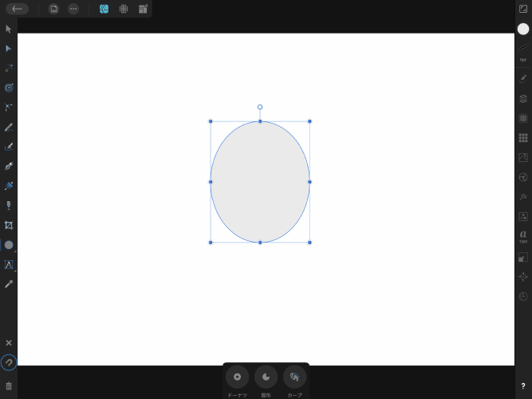Switch to the Export persona
The image size is (532, 399).
point(143,9)
